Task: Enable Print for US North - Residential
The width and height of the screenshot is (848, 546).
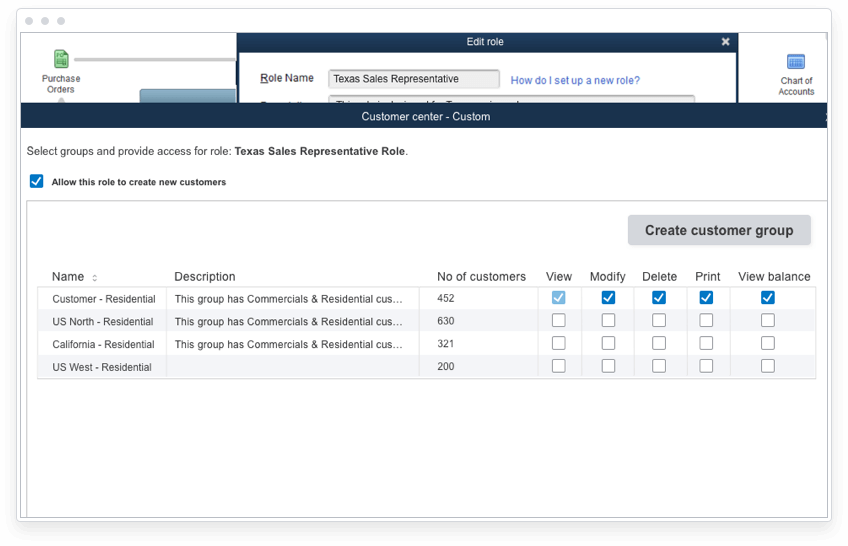Action: pyautogui.click(x=706, y=321)
